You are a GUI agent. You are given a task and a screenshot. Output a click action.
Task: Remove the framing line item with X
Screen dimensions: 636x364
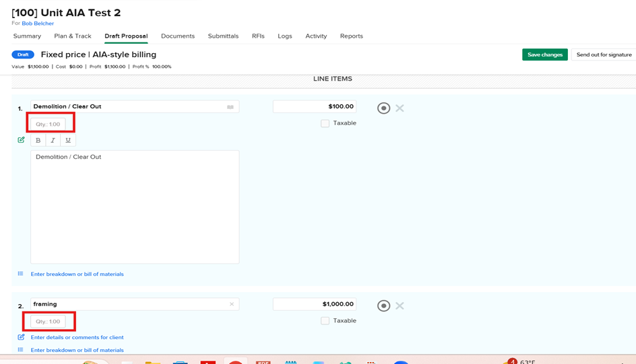click(400, 306)
